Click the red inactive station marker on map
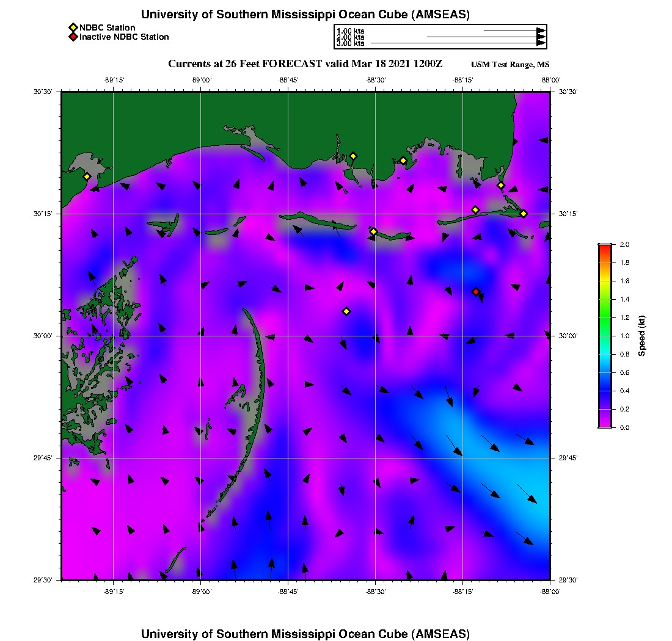 click(x=476, y=292)
